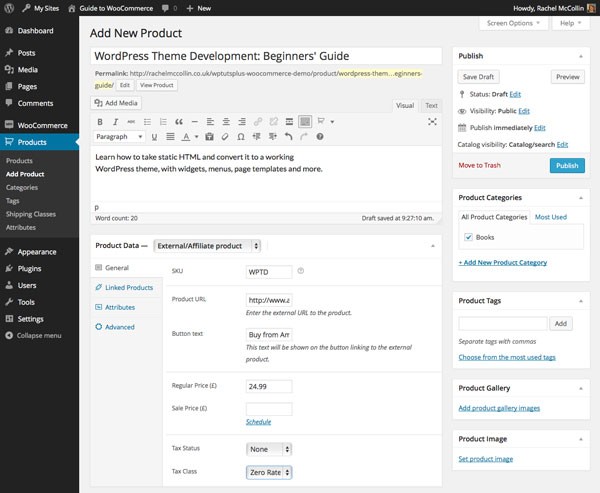Image resolution: width=600 pixels, height=493 pixels.
Task: Toggle the toolbar kitchen sink icon
Action: [305, 122]
